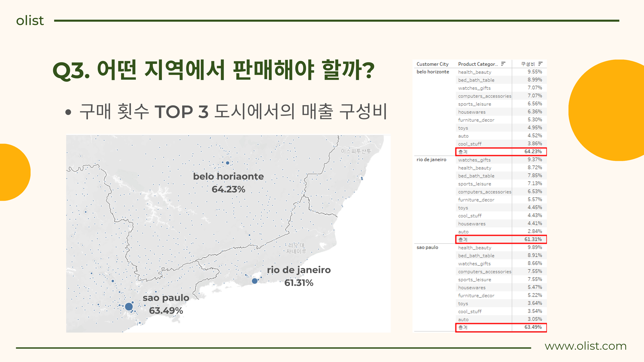Select the 2.84% value cell
This screenshot has width=644, height=362.
pos(535,231)
